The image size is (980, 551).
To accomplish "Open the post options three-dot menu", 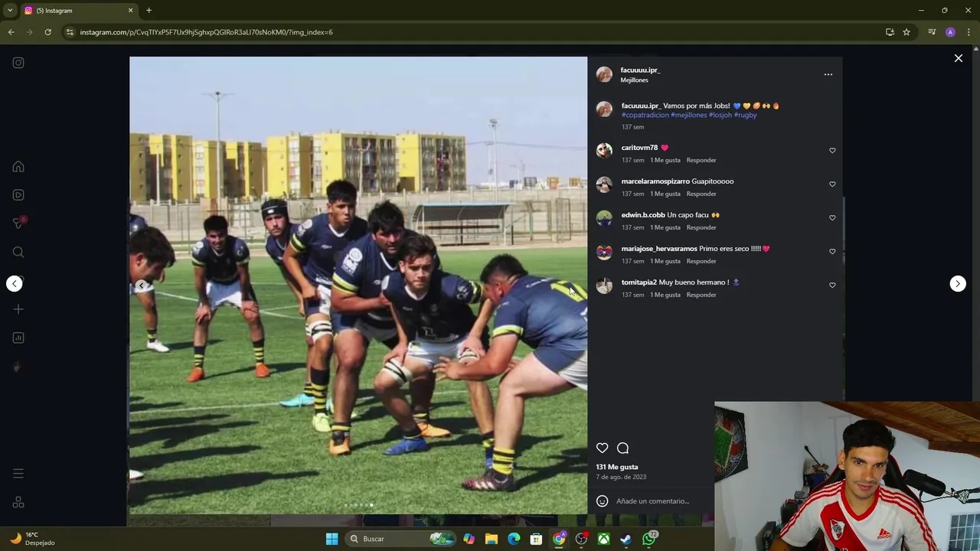I will (828, 74).
